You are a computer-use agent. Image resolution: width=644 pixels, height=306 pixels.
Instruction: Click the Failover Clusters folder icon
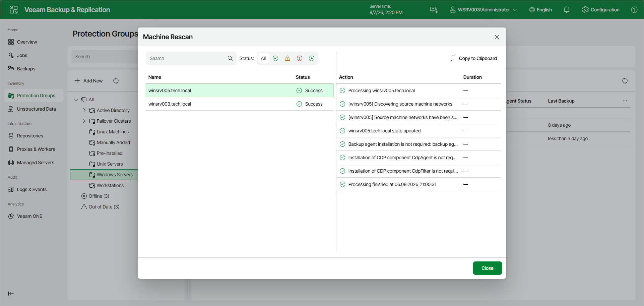pyautogui.click(x=92, y=121)
